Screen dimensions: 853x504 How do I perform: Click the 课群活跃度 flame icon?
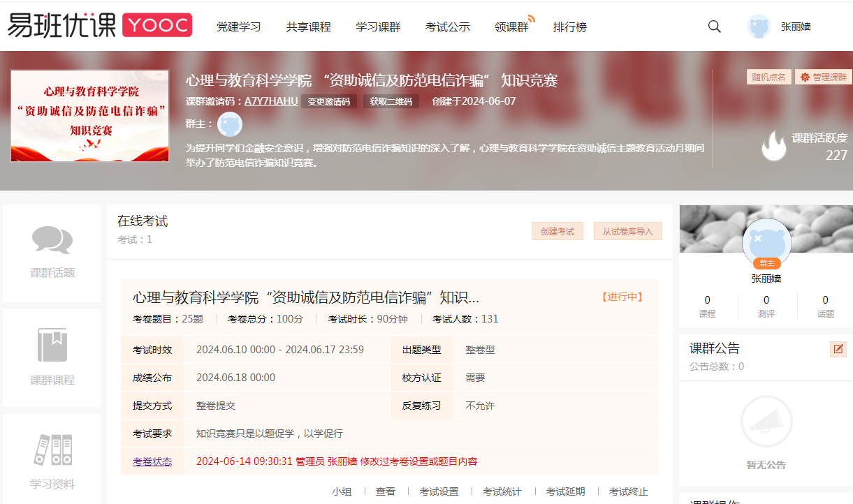[x=773, y=147]
